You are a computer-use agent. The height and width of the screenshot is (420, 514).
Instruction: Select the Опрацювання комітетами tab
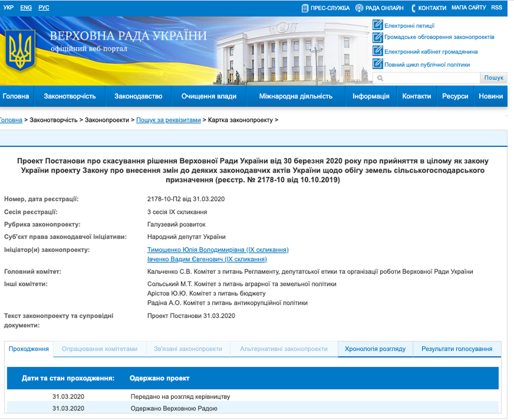tap(100, 349)
